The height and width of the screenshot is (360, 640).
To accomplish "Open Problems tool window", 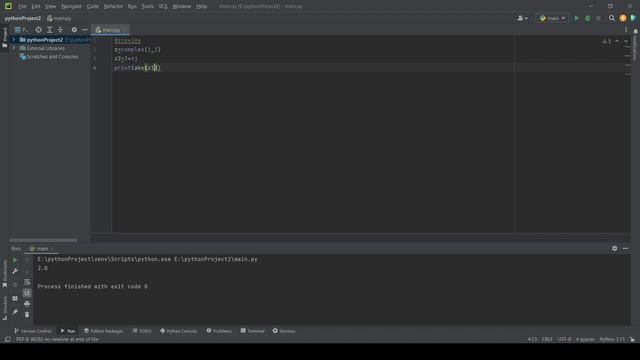I will [x=219, y=331].
